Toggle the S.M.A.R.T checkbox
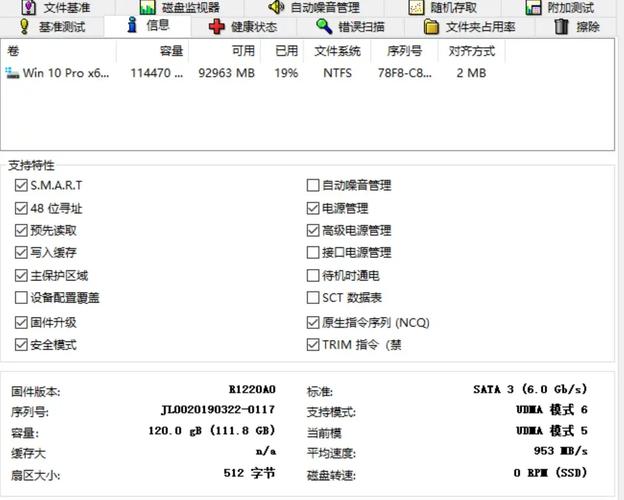624x500 pixels. (x=21, y=185)
